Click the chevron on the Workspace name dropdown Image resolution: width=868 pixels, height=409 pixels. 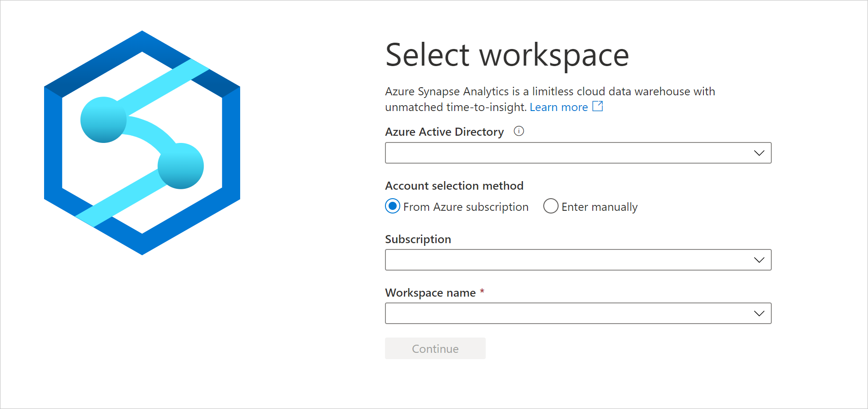click(x=759, y=313)
